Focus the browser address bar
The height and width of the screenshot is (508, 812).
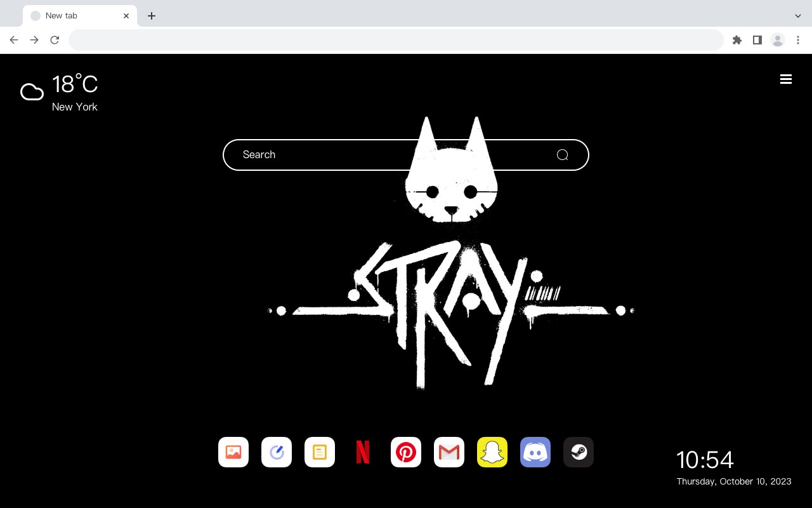[396, 40]
